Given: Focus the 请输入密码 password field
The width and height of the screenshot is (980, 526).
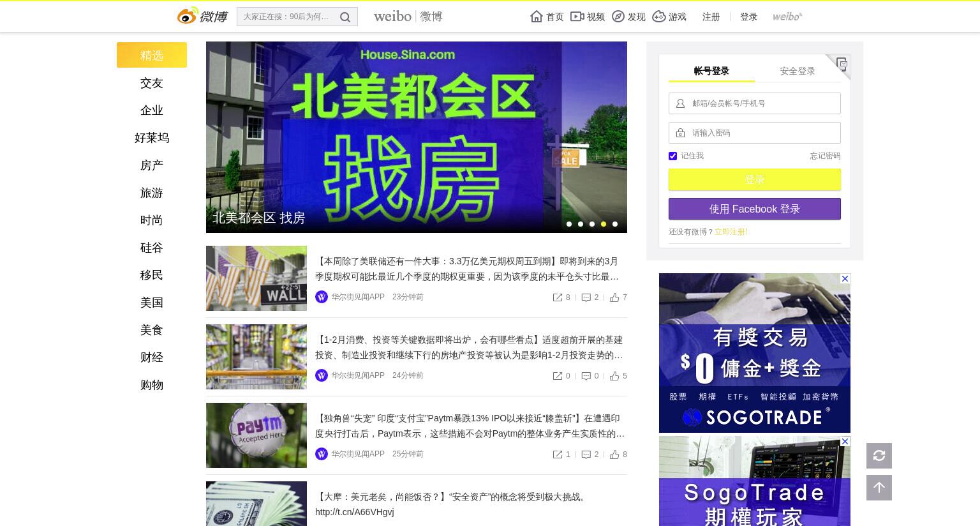Looking at the screenshot, I should coord(755,133).
